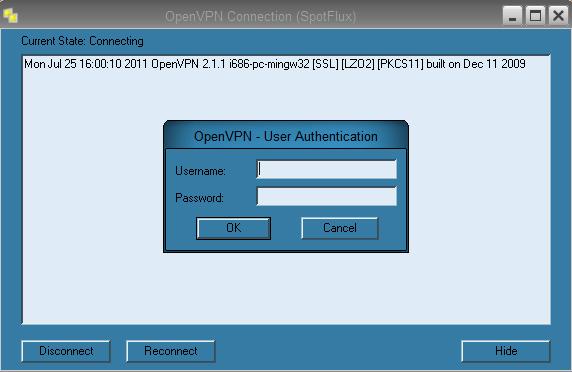Cancel the User Authentication dialog
The width and height of the screenshot is (572, 372).
point(340,228)
